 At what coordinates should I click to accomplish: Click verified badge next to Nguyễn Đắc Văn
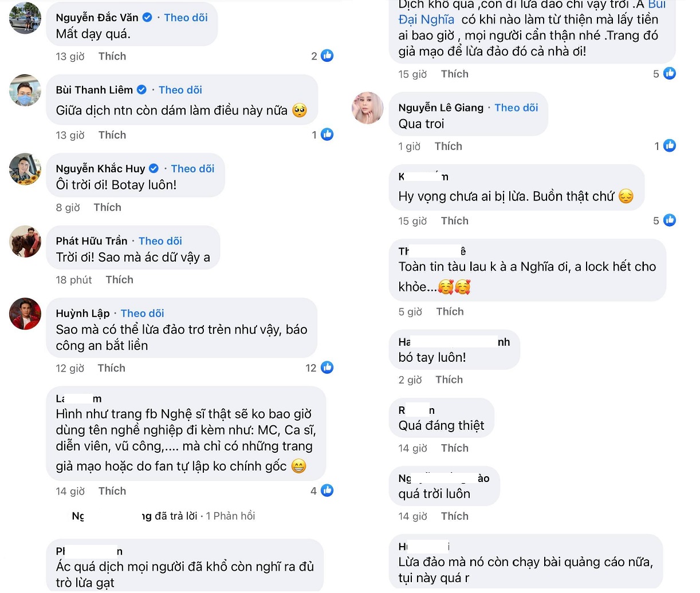[x=147, y=17]
